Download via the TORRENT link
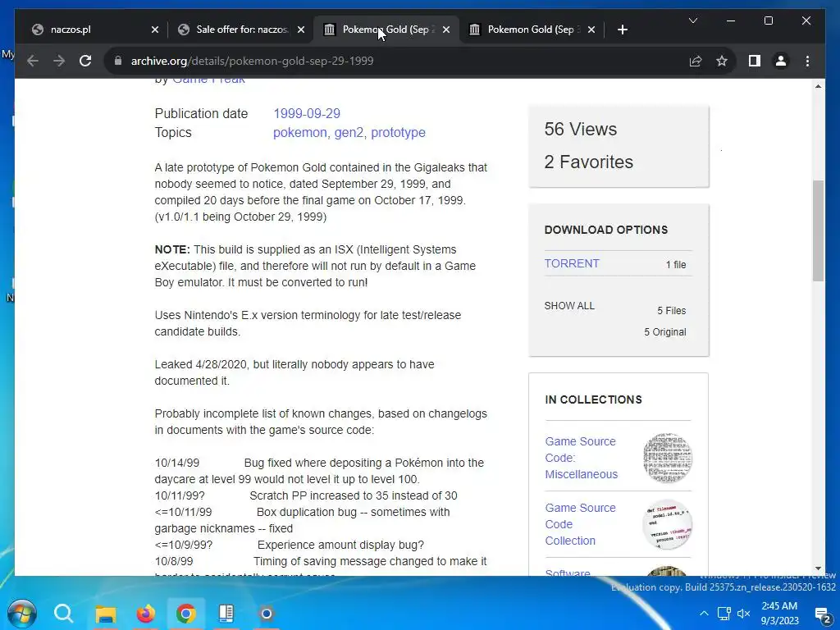 tap(572, 263)
